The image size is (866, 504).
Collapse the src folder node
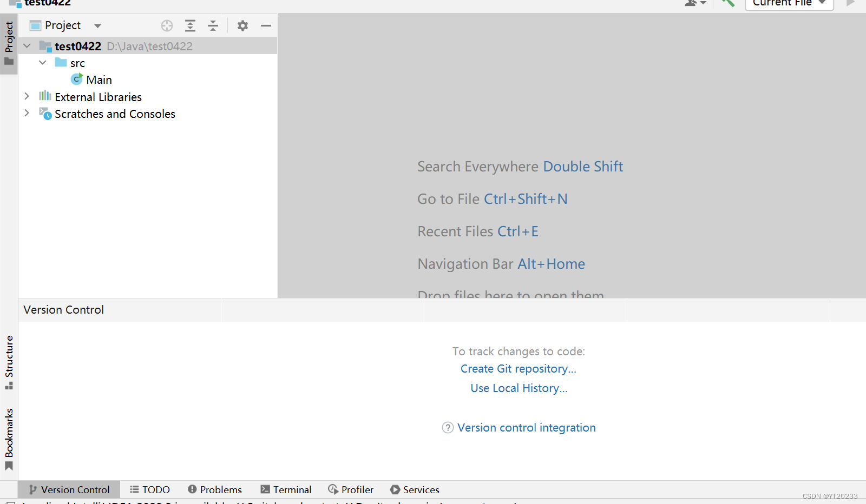(43, 63)
